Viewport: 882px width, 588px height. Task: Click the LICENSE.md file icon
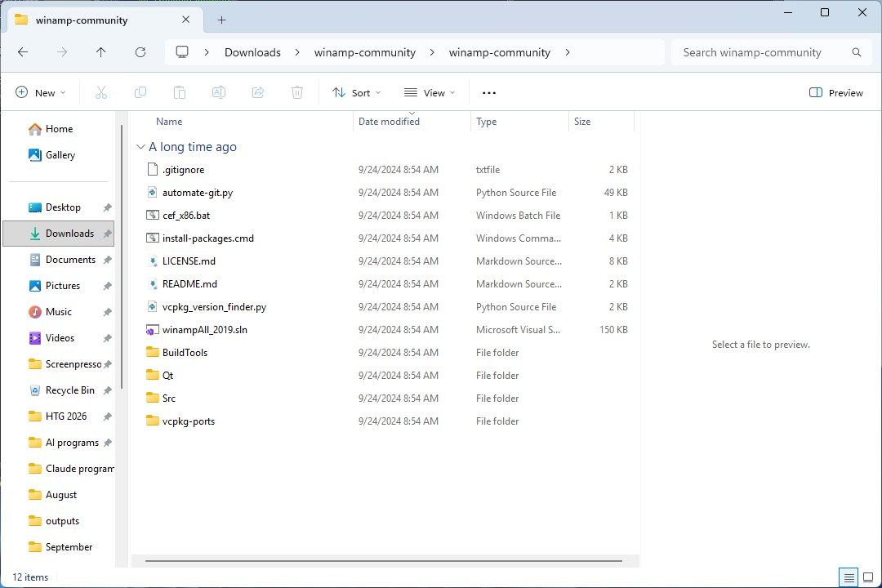(153, 261)
